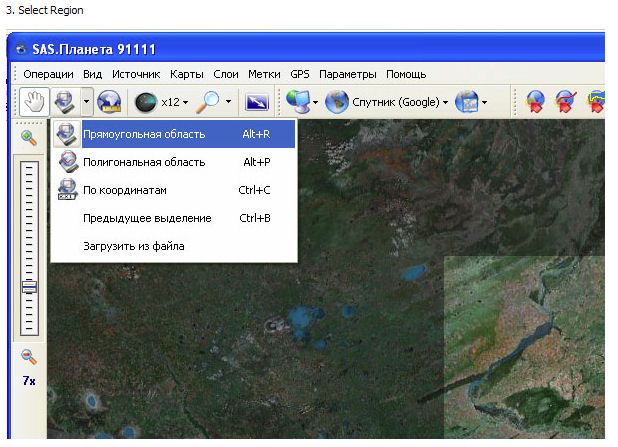This screenshot has height=447, width=618.
Task: Select Загрузить из файла option
Action: point(133,246)
